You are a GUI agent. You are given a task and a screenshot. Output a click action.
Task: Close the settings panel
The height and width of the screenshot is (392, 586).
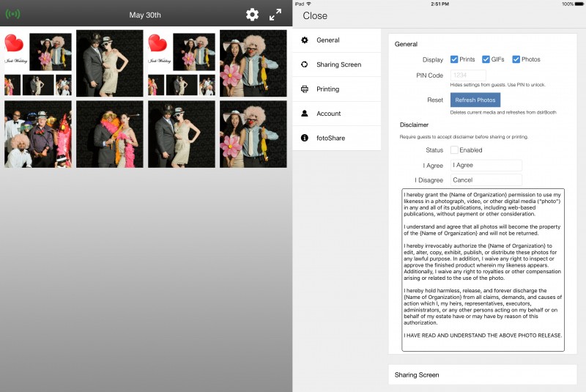(315, 15)
